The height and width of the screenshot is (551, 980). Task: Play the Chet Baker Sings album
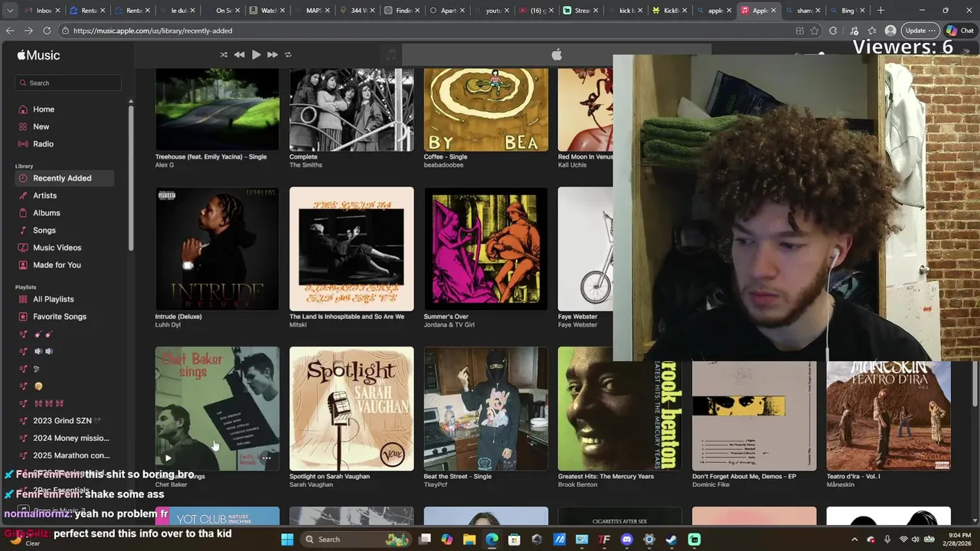pyautogui.click(x=168, y=458)
